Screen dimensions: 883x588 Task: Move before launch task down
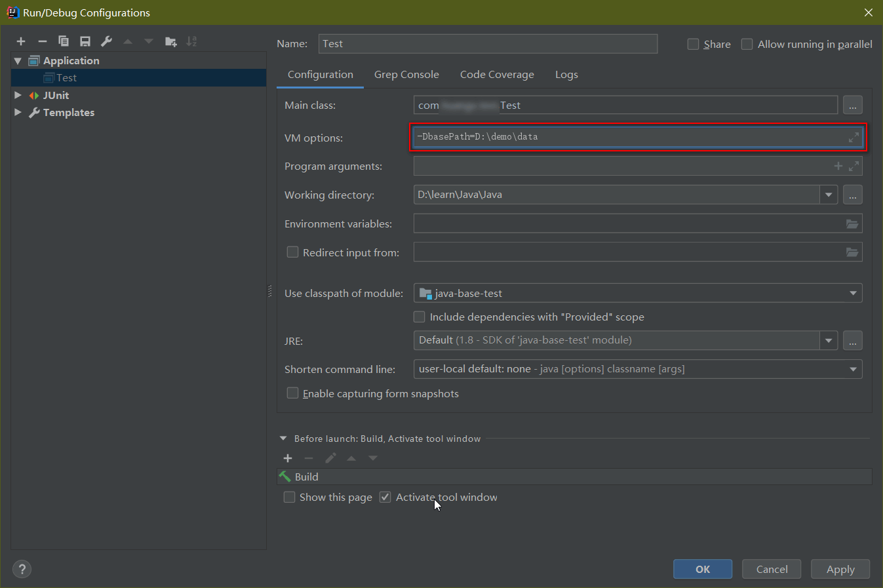coord(373,458)
